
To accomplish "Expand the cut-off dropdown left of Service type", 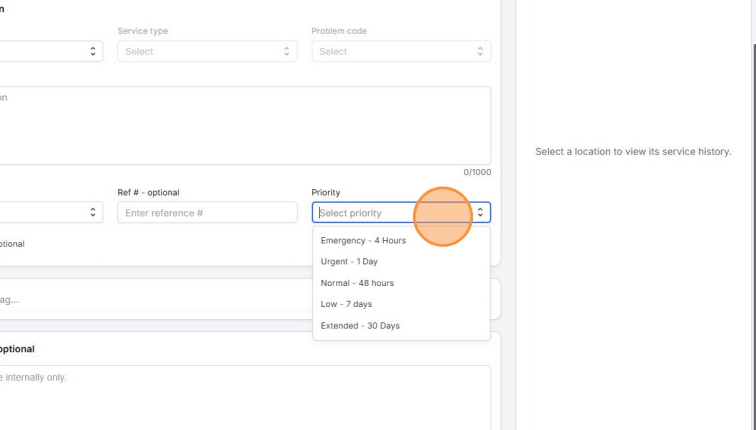I will coord(50,51).
